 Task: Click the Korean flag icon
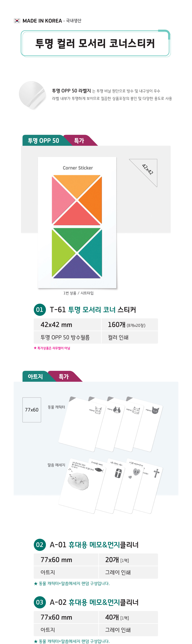(17, 21)
